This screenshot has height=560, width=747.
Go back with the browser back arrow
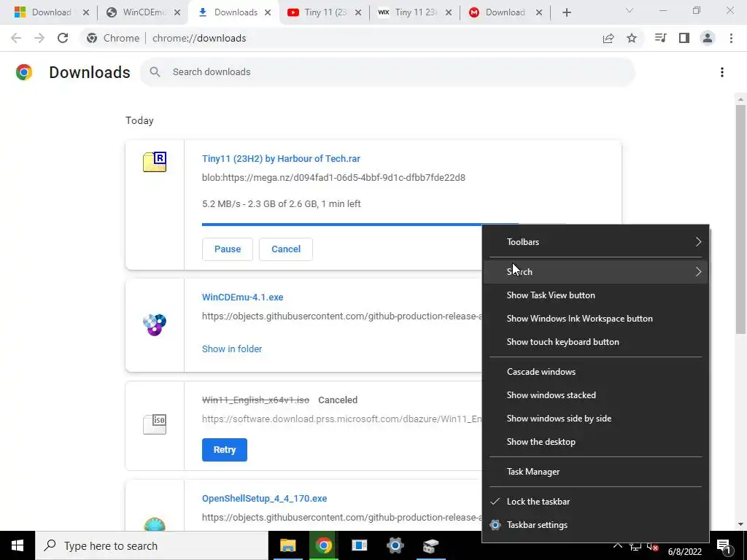coord(16,38)
